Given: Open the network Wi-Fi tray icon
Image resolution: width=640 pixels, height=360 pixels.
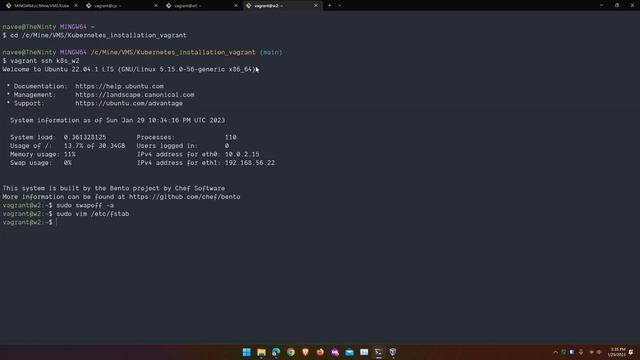Looking at the screenshot, I should [x=591, y=352].
